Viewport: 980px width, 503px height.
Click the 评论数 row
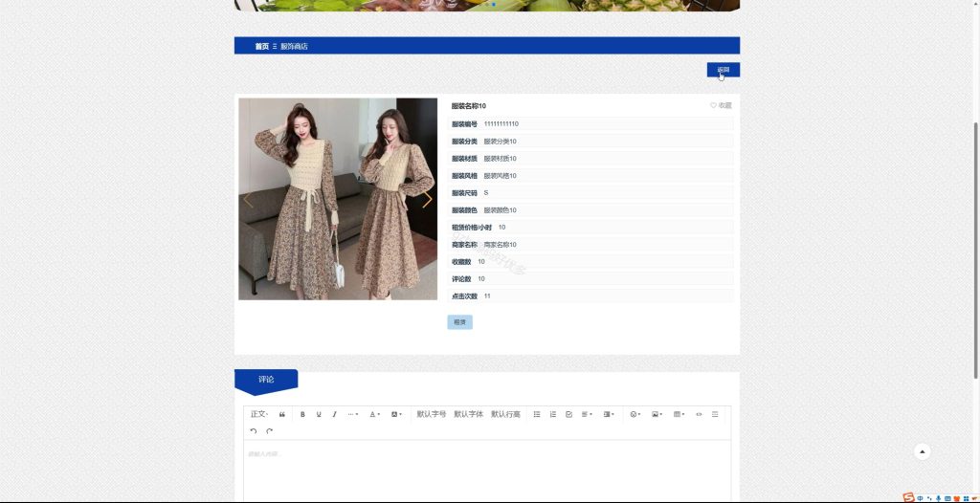(x=590, y=278)
